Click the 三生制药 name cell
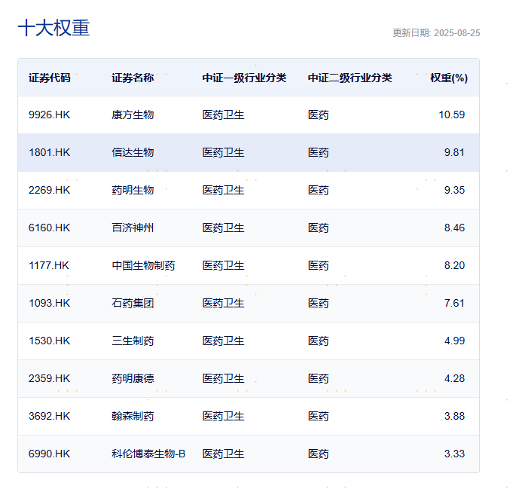 click(x=133, y=341)
